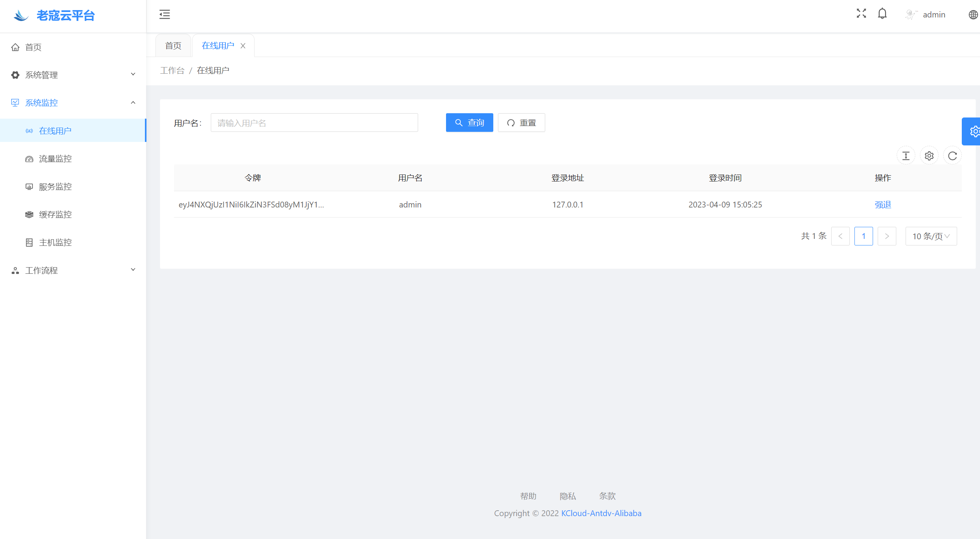This screenshot has width=980, height=539.
Task: Enter fullscreen with the expand icon
Action: click(x=861, y=14)
